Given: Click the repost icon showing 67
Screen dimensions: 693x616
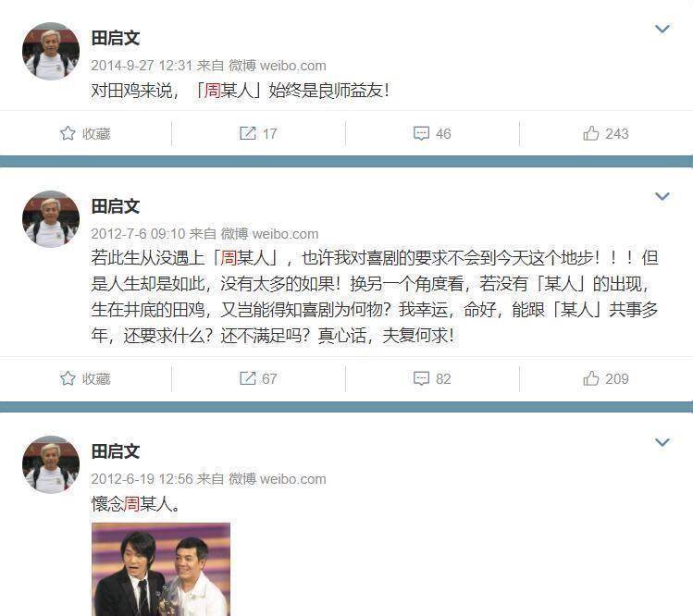Looking at the screenshot, I should [x=248, y=378].
